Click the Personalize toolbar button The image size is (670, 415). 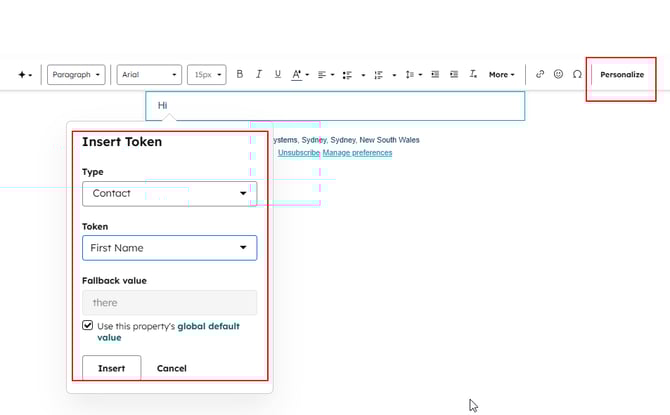[x=622, y=75]
